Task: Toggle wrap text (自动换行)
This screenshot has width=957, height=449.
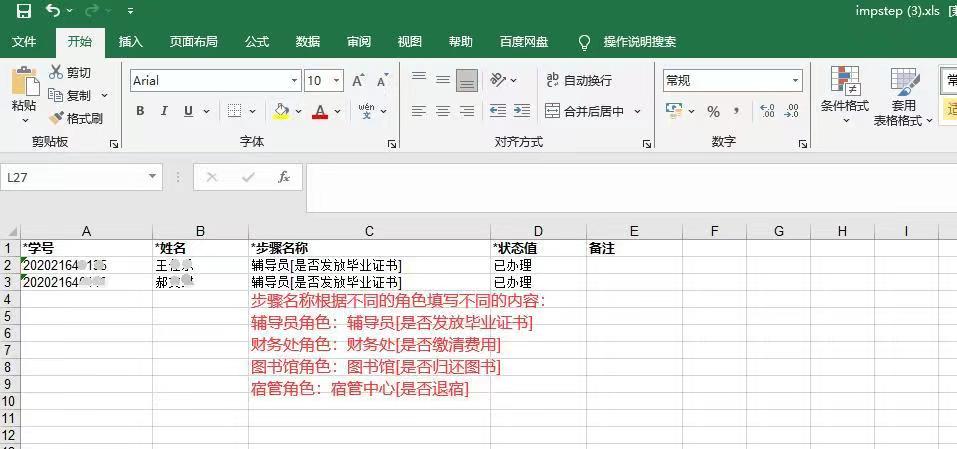Action: 579,80
